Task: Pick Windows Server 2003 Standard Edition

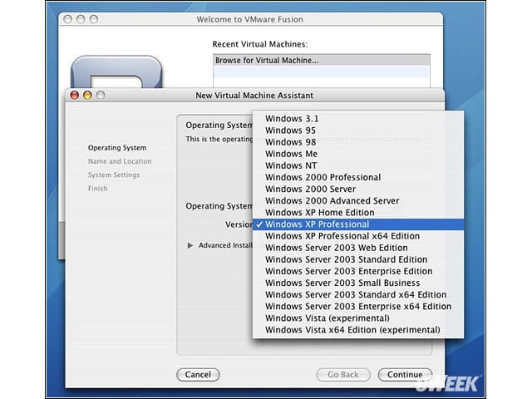Action: (x=358, y=259)
